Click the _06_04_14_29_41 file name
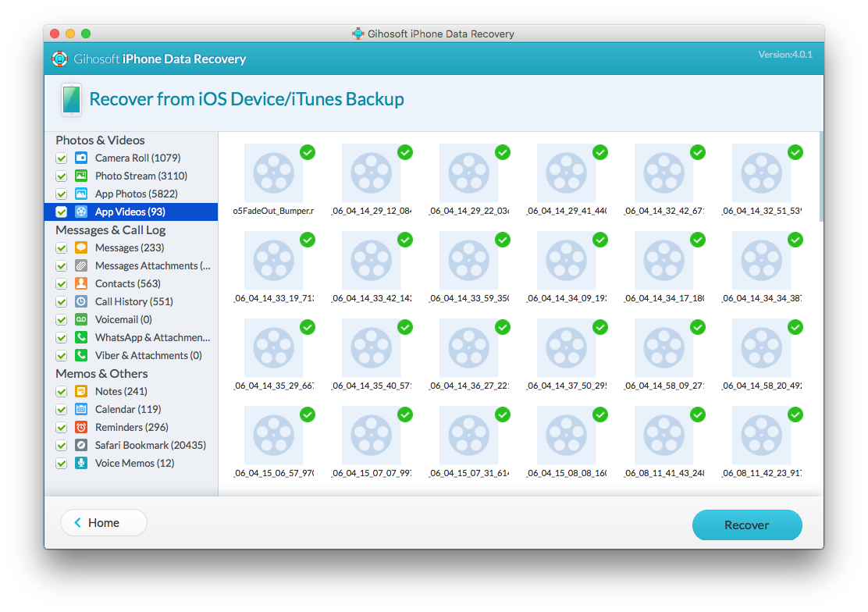 [566, 211]
